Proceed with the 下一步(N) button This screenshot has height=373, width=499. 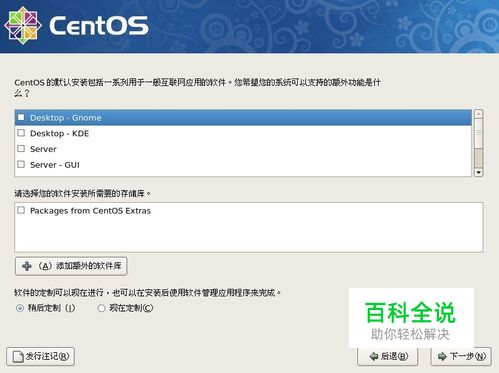(x=461, y=356)
